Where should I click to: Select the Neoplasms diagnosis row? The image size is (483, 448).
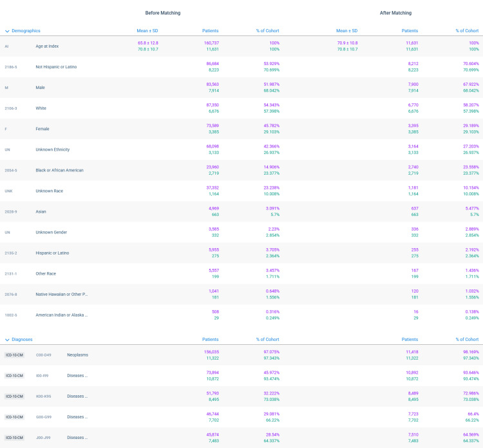[x=241, y=355]
